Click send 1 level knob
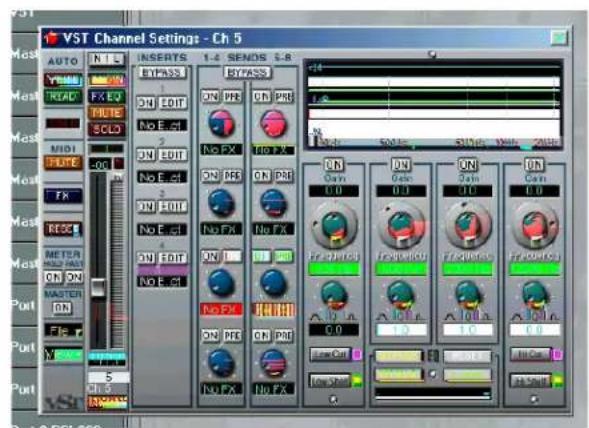 pyautogui.click(x=221, y=123)
